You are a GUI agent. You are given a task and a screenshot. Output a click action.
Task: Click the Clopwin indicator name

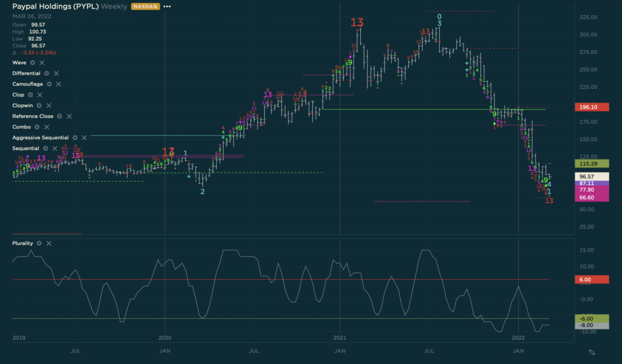(x=22, y=106)
